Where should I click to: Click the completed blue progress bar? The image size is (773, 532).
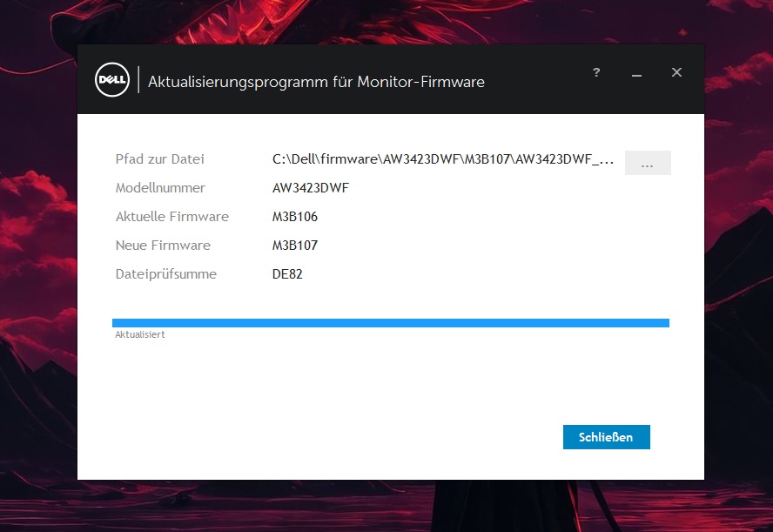[x=391, y=323]
